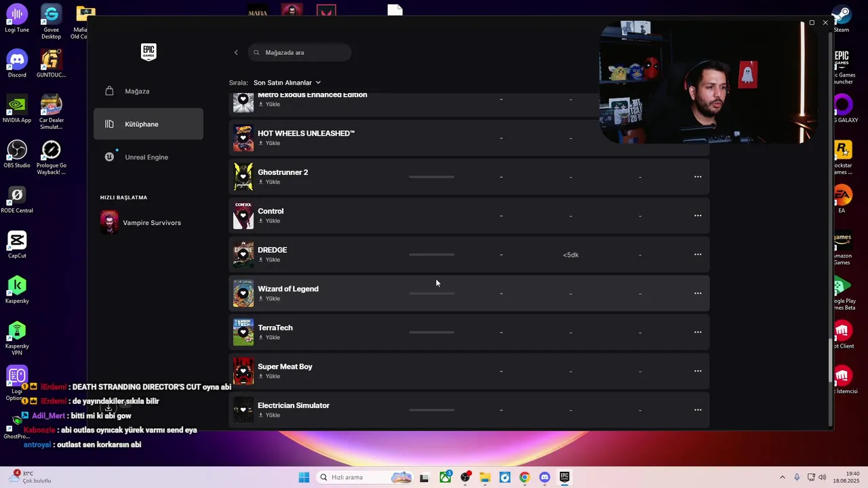Open the Steam desktop icon
The width and height of the screenshot is (868, 488).
[x=842, y=19]
